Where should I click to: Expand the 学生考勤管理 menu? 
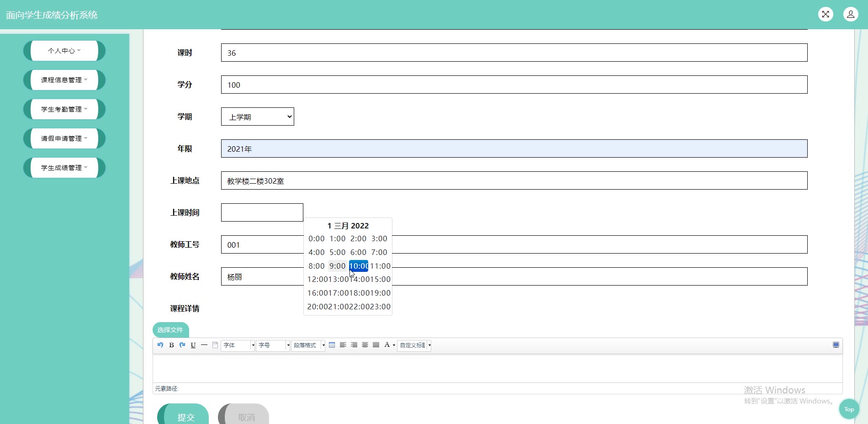64,109
